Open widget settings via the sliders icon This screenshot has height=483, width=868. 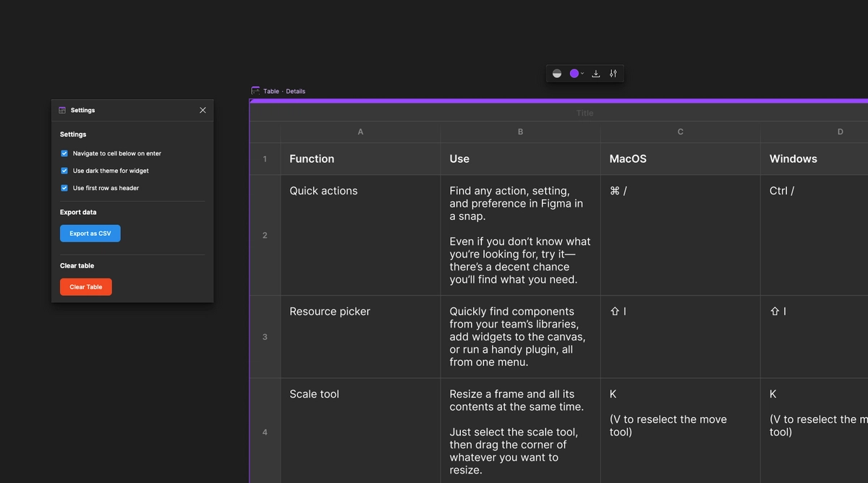click(x=613, y=73)
